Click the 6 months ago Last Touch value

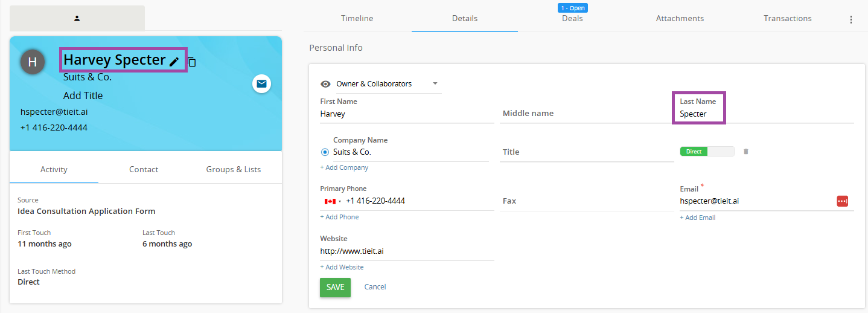167,244
